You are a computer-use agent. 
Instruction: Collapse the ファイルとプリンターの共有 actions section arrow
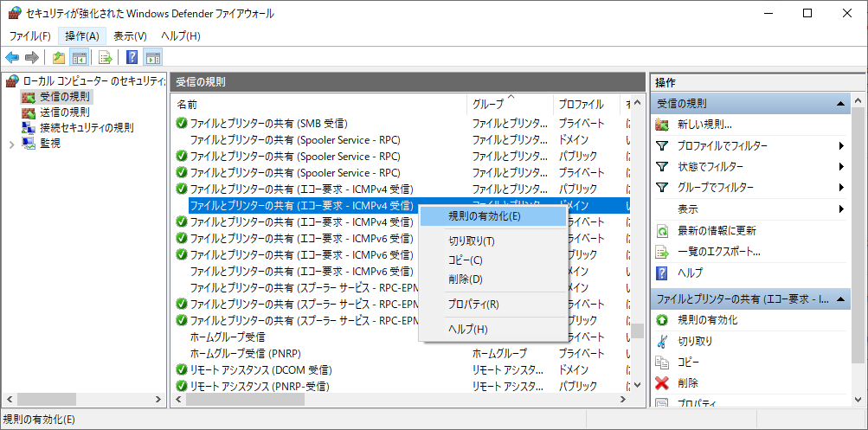pyautogui.click(x=840, y=298)
